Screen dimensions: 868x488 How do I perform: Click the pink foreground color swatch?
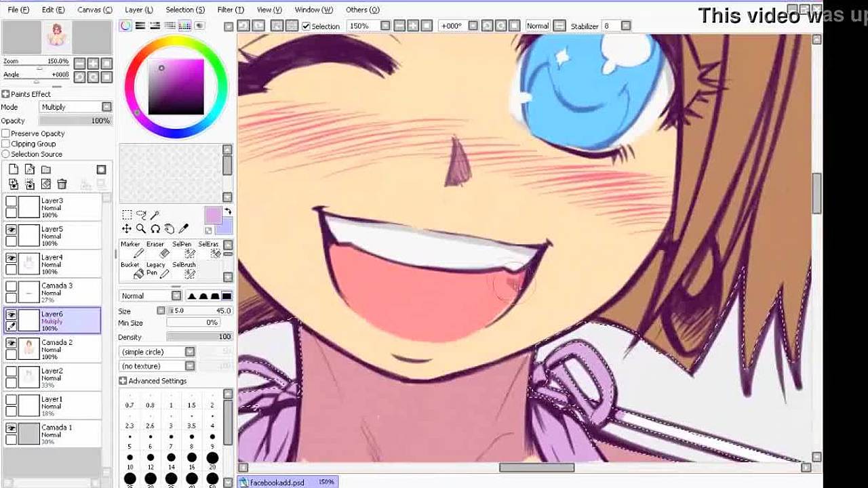point(213,216)
